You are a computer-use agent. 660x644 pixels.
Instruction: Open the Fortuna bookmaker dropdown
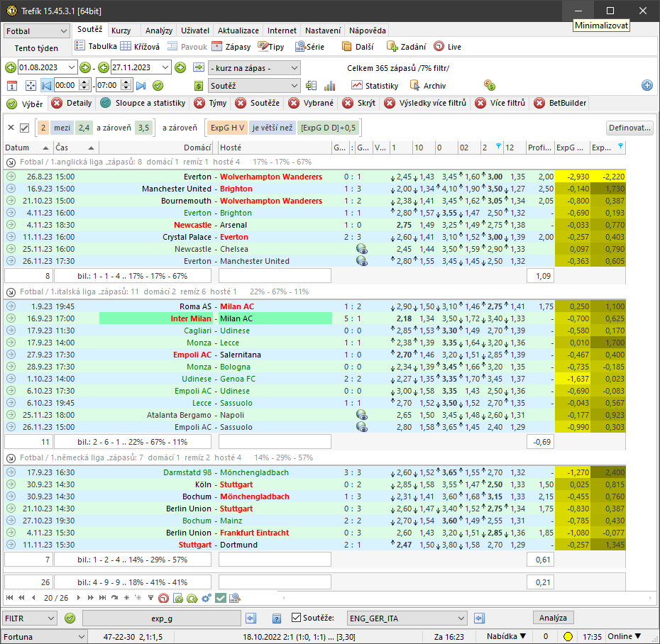click(44, 637)
